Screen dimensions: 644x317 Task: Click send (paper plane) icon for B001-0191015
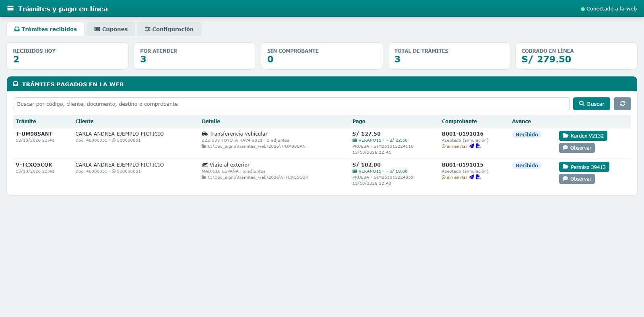(471, 177)
